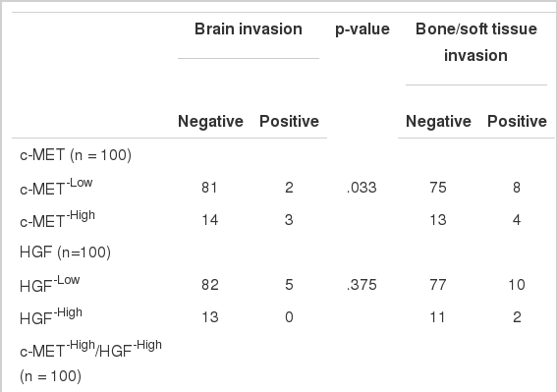Click the c-MET-Low row label

tap(56, 187)
